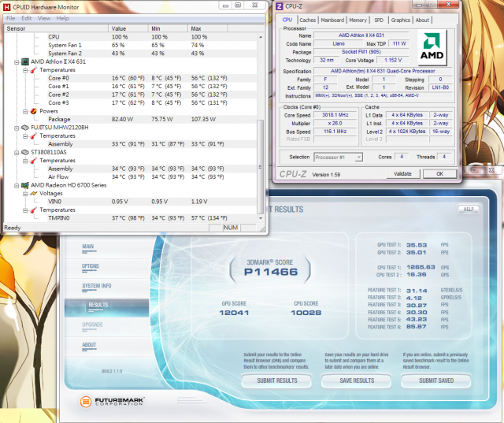
Task: Collapse the Voltages node under Radeon
Action: (x=24, y=194)
